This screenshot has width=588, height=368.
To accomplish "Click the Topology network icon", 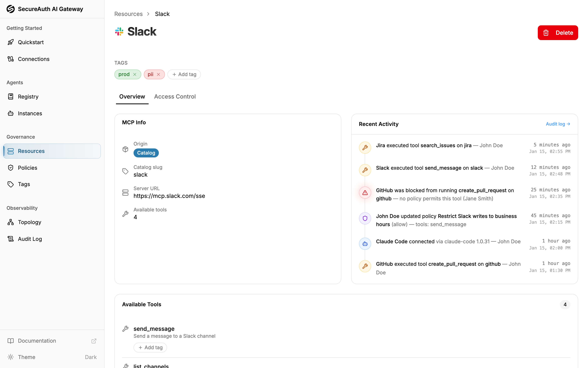I will [x=10, y=222].
